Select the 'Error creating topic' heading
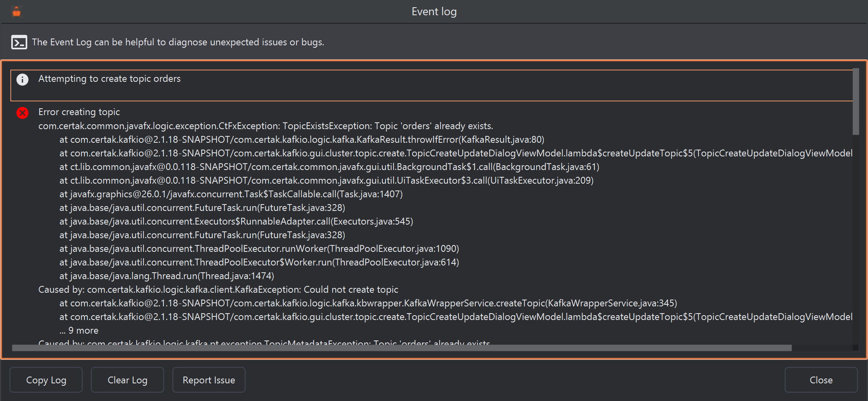868x401 pixels. (79, 112)
